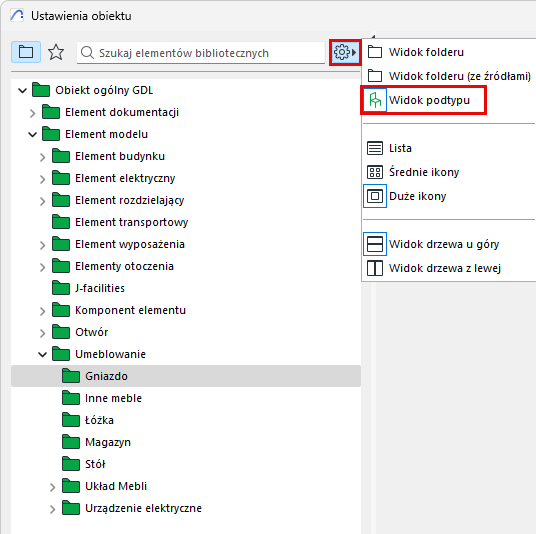Collapse the Umeblowanie node
Screen dimensions: 536x534
tap(42, 355)
